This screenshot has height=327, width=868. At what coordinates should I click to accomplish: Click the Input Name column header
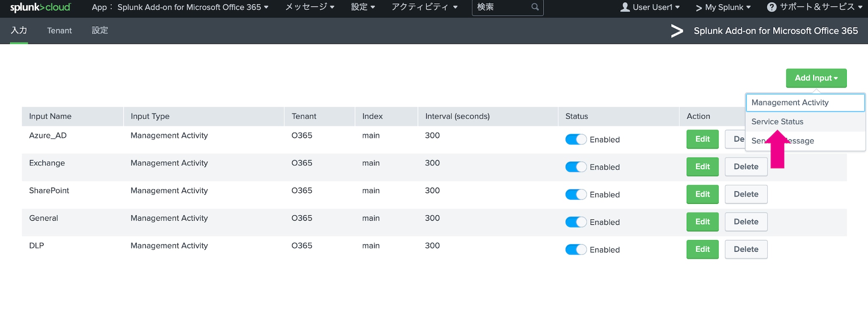(72, 116)
